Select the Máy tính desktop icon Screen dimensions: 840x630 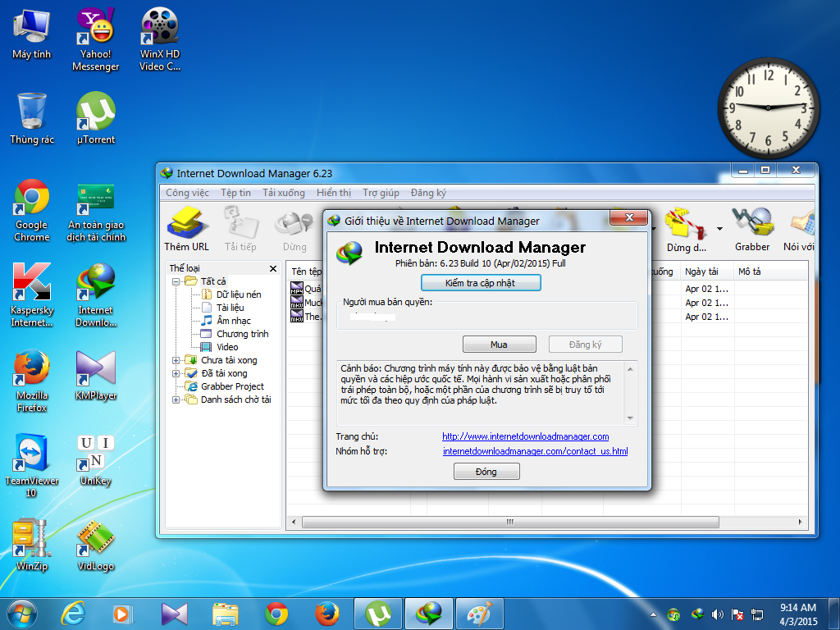[32, 34]
